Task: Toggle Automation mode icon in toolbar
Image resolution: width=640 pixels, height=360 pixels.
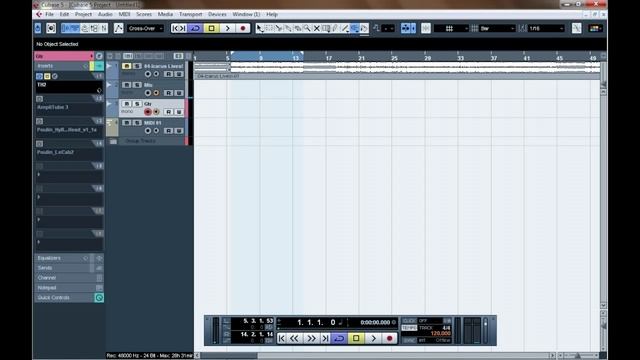Action: pyautogui.click(x=118, y=28)
